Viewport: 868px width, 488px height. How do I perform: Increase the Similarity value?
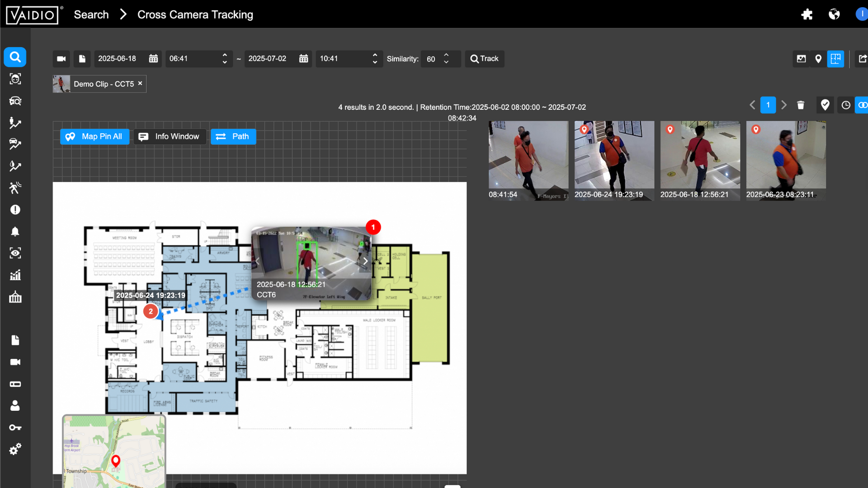click(446, 55)
